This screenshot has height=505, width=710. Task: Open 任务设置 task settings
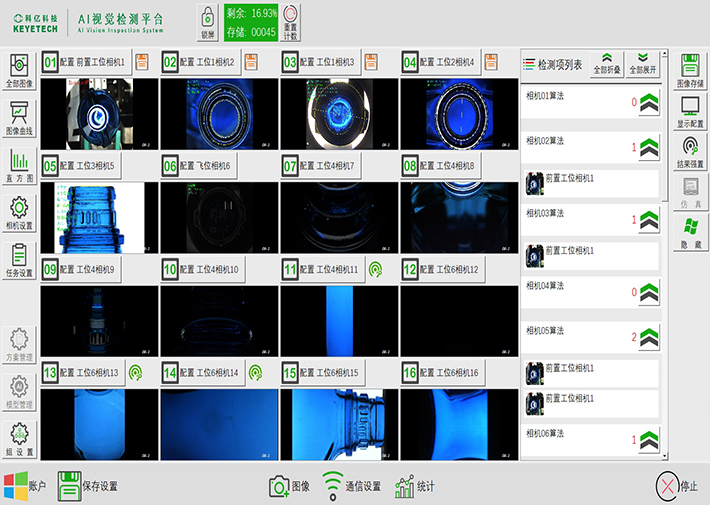click(19, 260)
